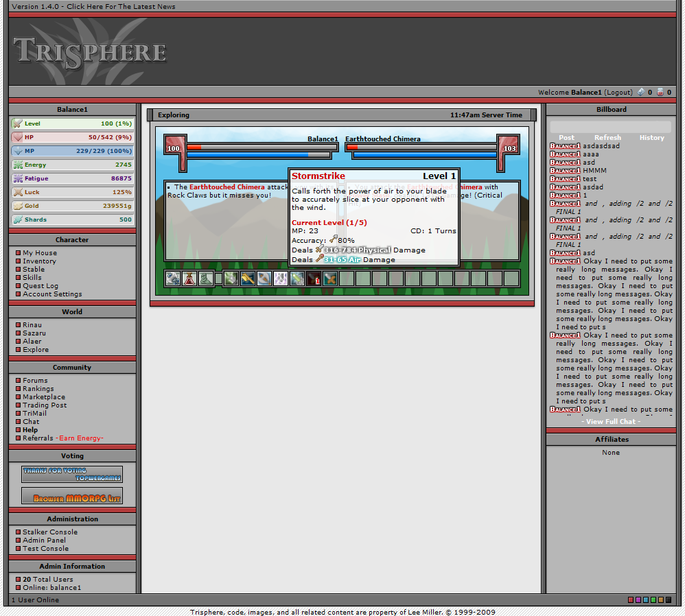Click the HP heart icon
The image size is (685, 616).
[x=17, y=137]
